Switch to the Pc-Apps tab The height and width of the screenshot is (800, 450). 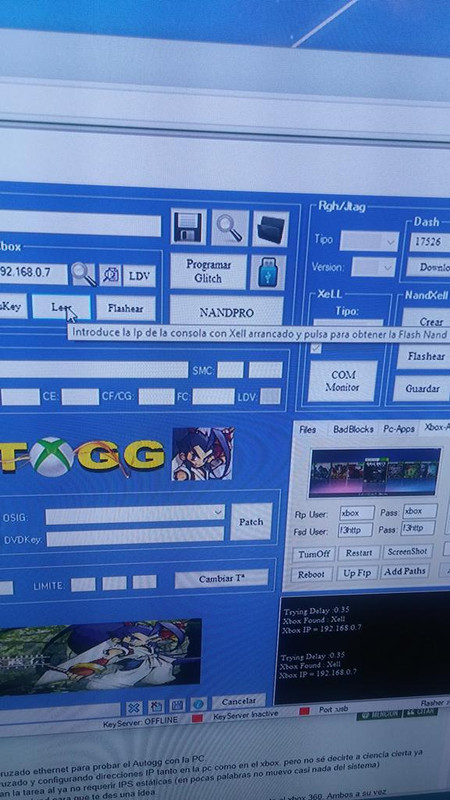[398, 429]
